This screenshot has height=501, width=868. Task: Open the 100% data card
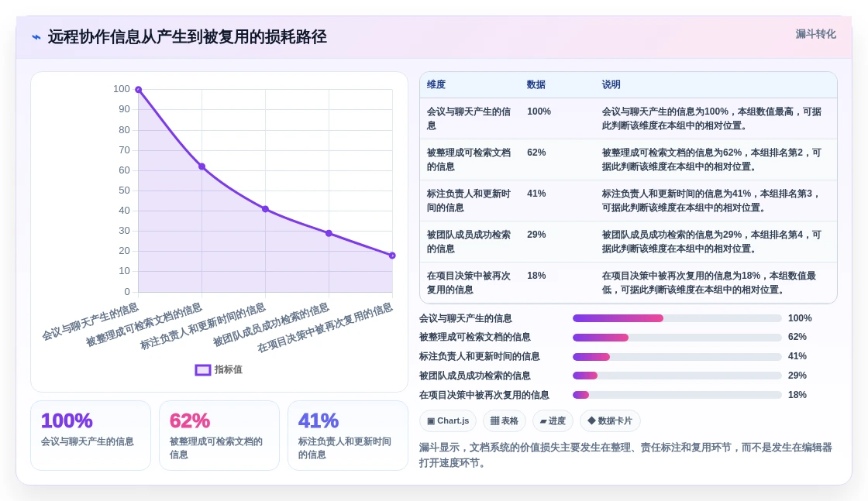(91, 436)
